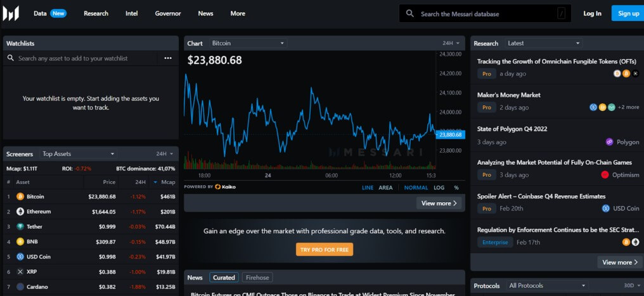Open State of Polygon Q4 2022 article

[x=512, y=129]
